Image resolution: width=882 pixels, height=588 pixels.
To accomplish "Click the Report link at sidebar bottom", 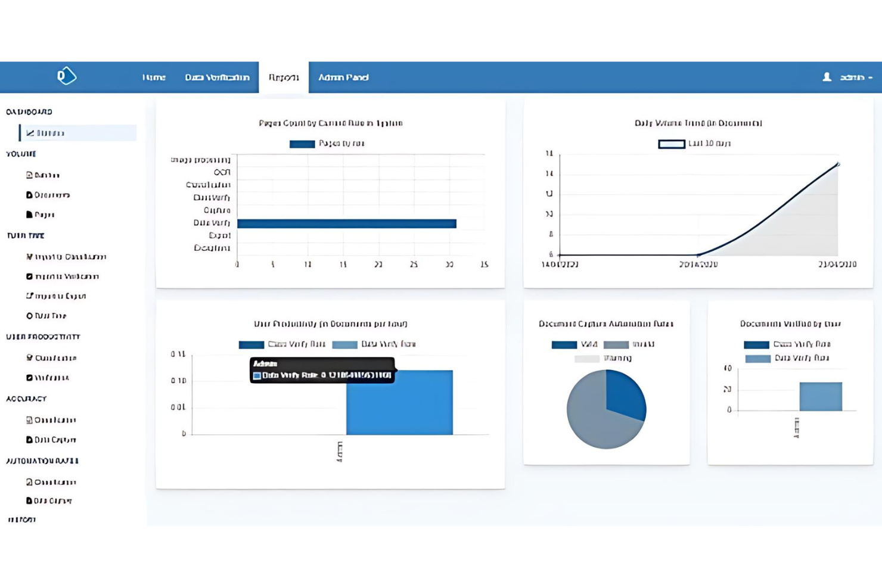I will coord(21,519).
